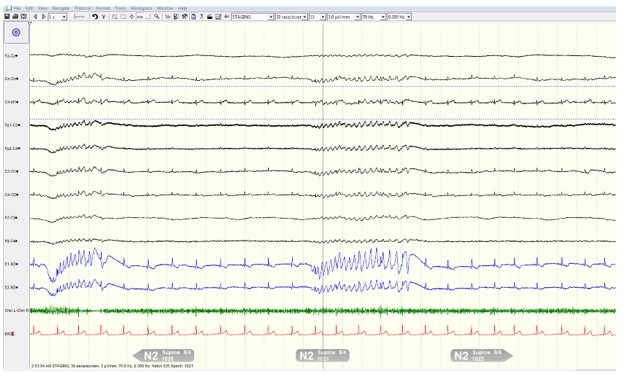Go to previous page with left arrow
Screen dimensions: 623x374
[x=35, y=17]
